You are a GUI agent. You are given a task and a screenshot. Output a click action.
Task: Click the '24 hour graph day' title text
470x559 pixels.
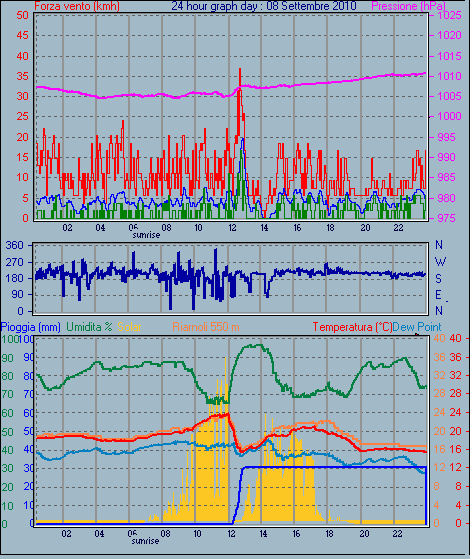[213, 6]
